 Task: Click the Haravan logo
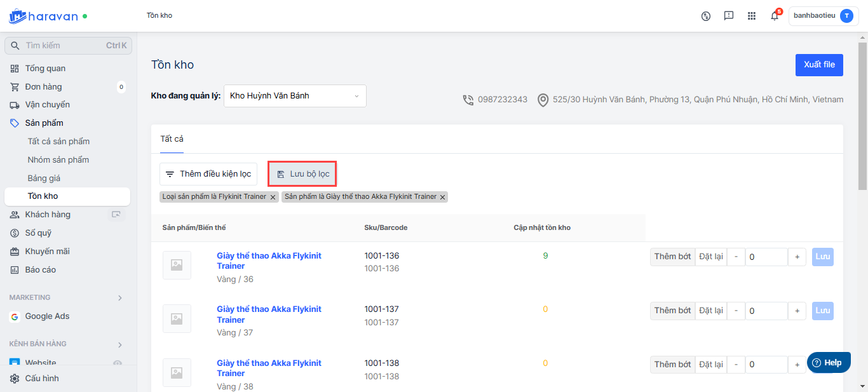pyautogui.click(x=43, y=16)
